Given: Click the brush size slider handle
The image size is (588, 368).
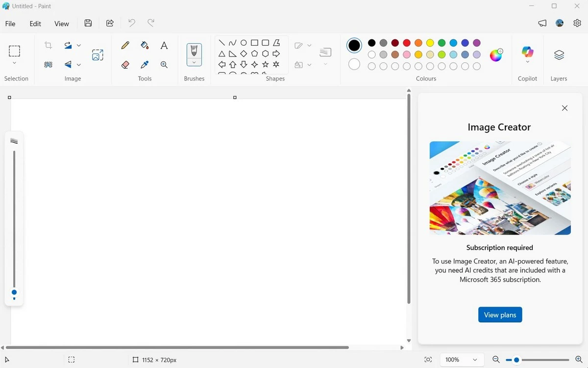Looking at the screenshot, I should pos(14,292).
